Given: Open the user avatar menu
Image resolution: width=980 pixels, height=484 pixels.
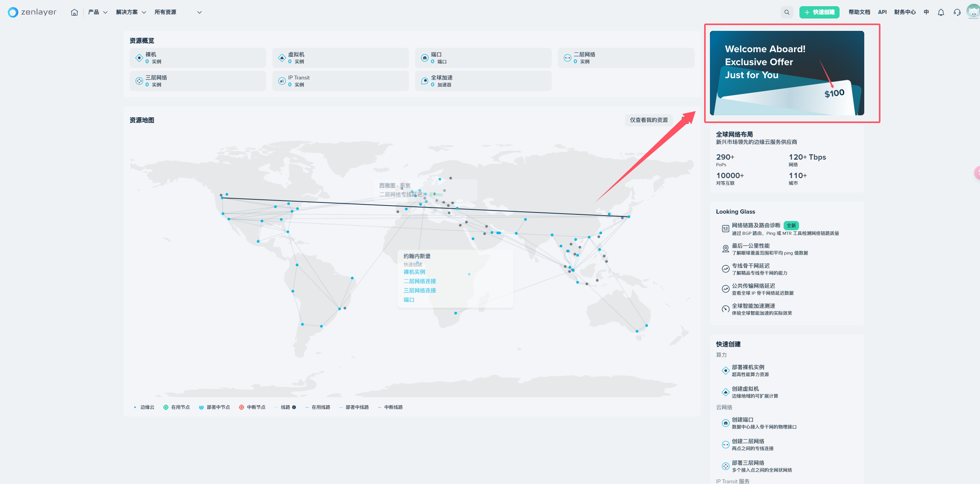Looking at the screenshot, I should (973, 12).
